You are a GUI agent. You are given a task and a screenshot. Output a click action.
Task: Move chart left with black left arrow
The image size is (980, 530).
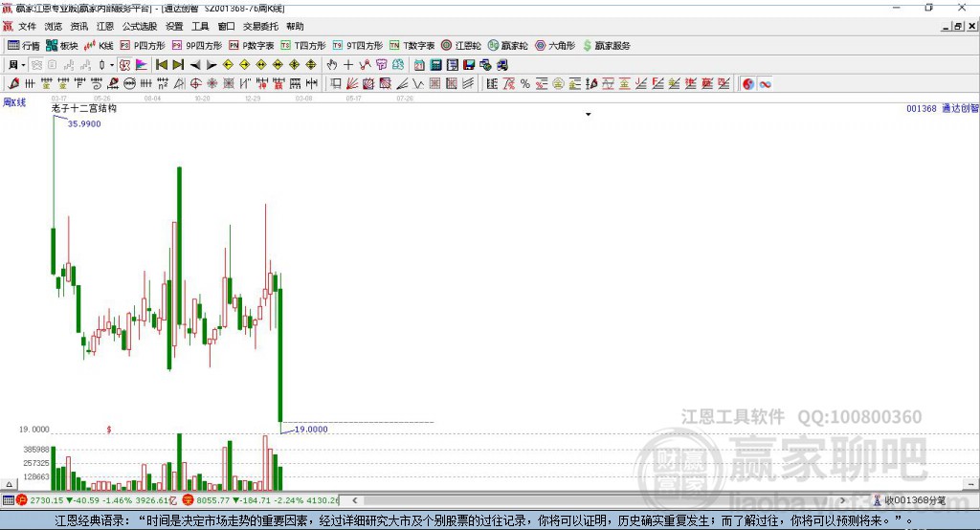click(195, 65)
